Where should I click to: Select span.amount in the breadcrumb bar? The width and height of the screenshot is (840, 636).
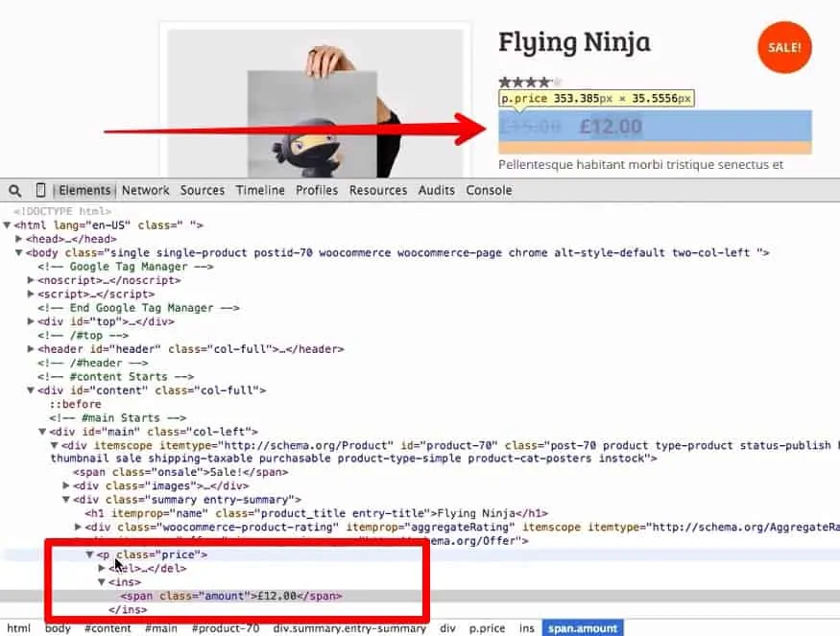click(x=583, y=628)
